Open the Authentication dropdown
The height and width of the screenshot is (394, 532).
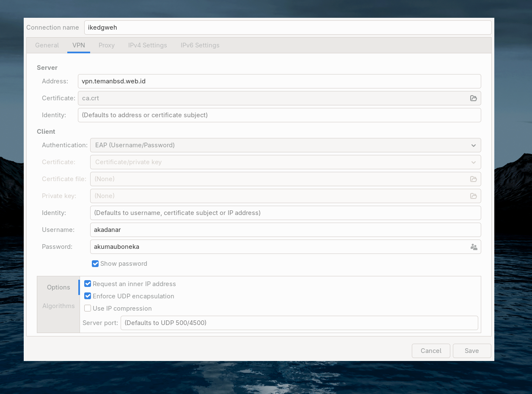coord(286,145)
